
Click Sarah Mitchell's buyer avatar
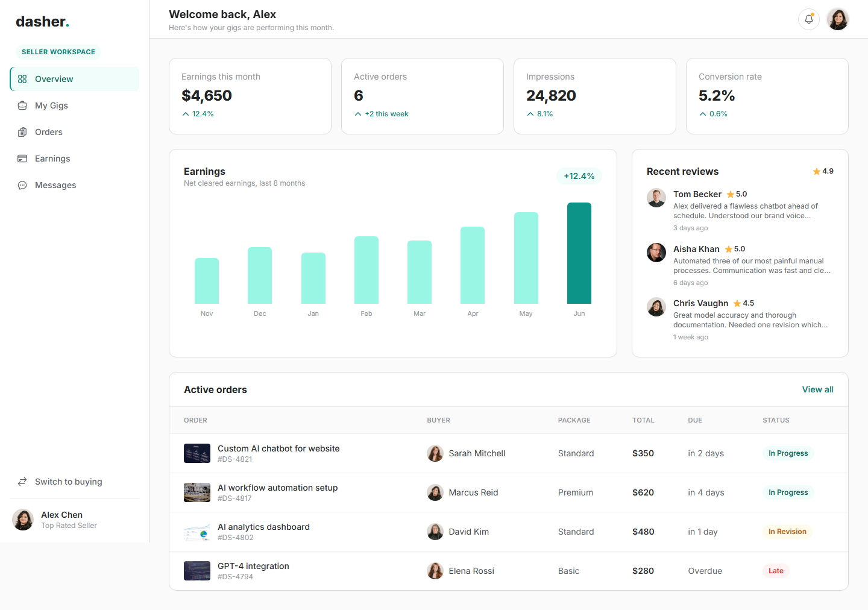click(435, 453)
